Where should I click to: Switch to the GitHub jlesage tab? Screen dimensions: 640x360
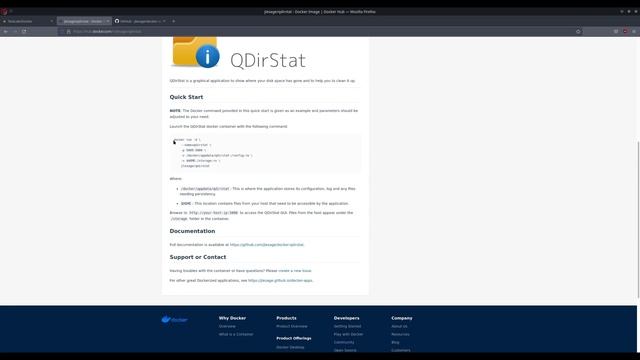(139, 21)
